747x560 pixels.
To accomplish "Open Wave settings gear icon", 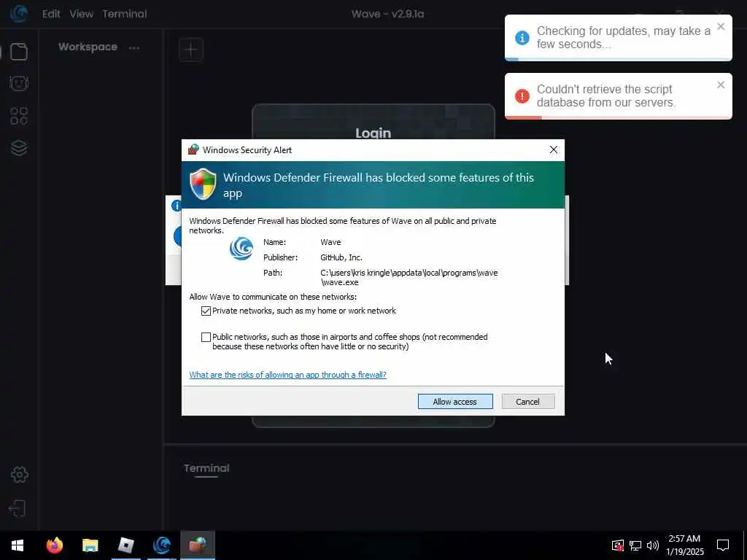I will point(19,474).
